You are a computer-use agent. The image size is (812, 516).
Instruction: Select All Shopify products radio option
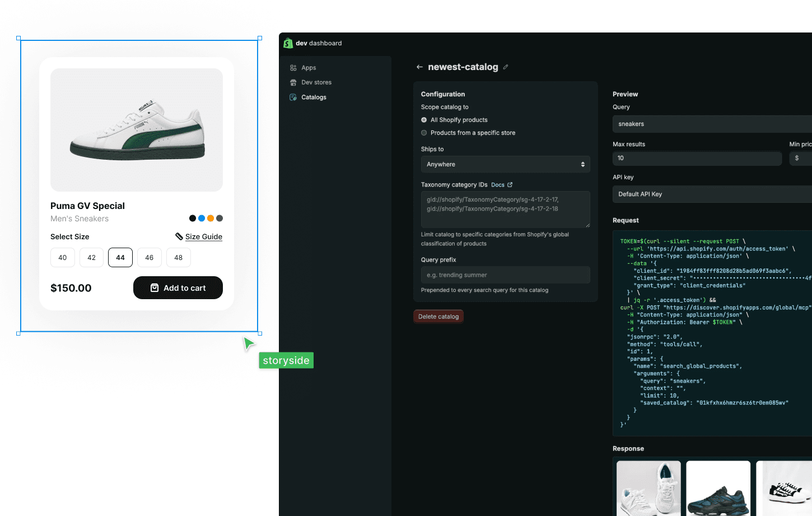click(424, 120)
